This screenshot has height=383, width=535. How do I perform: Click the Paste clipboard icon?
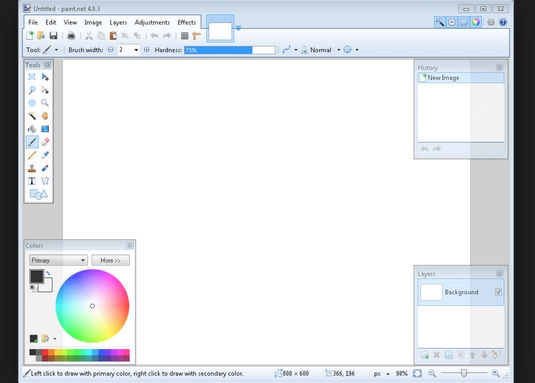pyautogui.click(x=113, y=35)
